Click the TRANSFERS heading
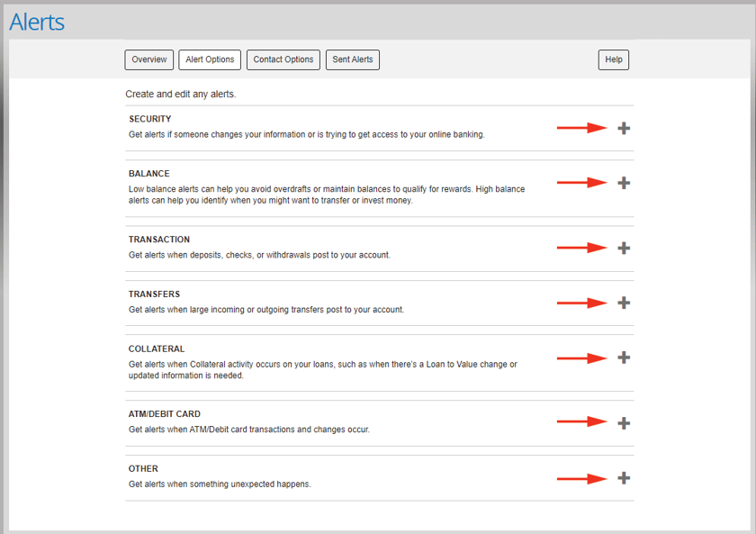 click(154, 294)
